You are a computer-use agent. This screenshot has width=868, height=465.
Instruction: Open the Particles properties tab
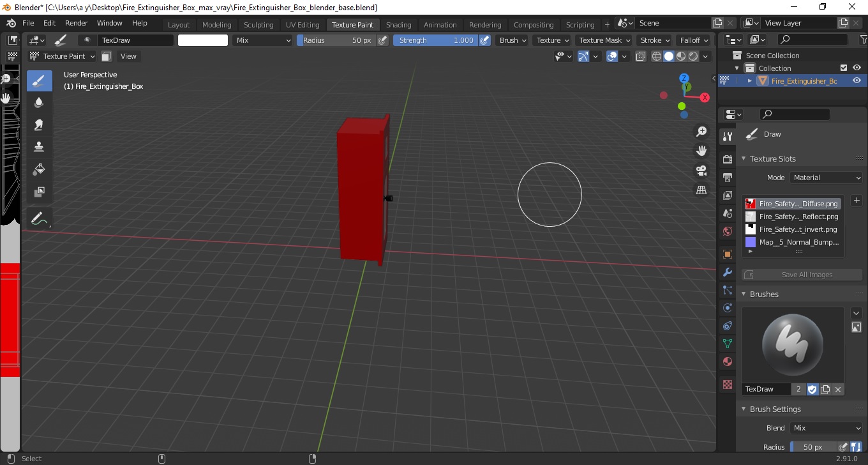(727, 290)
